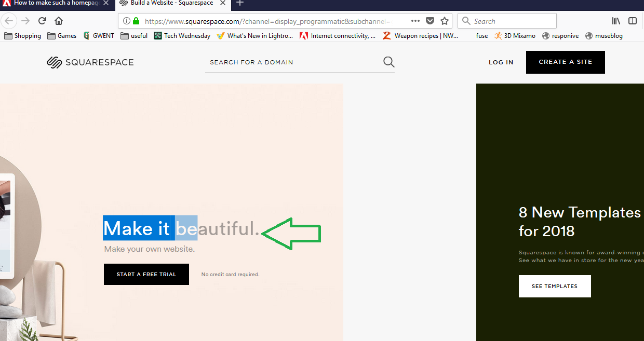Click the browser forward arrow

point(25,21)
